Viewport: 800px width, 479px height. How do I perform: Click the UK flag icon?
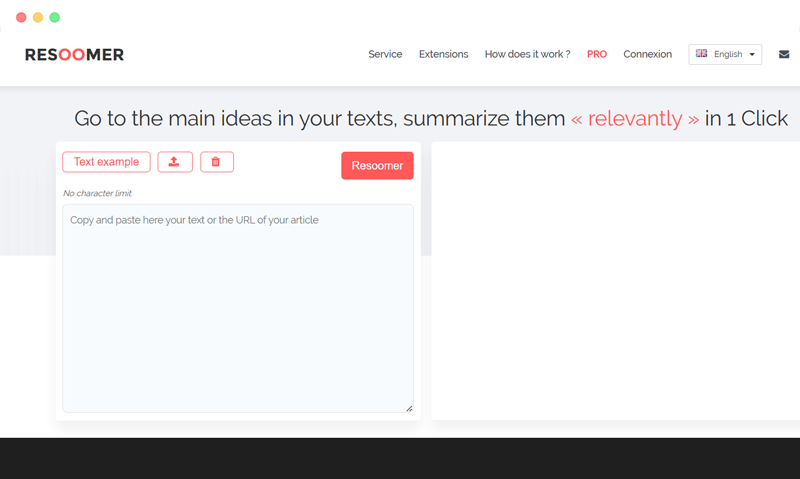point(702,54)
